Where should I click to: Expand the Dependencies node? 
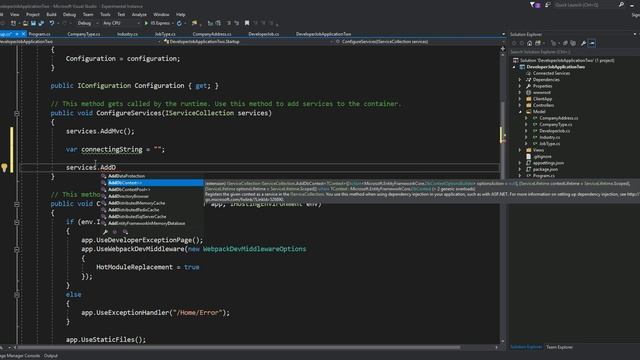[x=520, y=80]
